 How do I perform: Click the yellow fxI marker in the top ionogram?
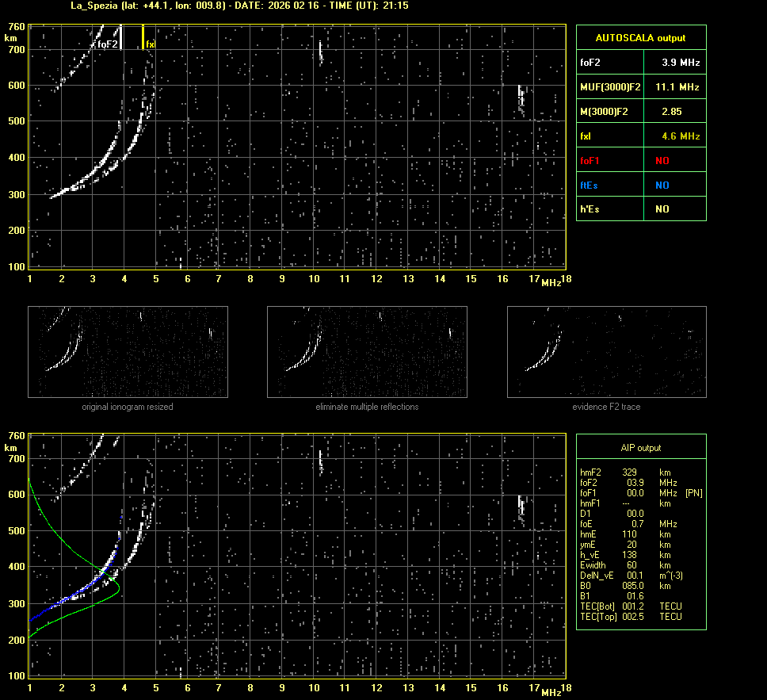tap(143, 36)
